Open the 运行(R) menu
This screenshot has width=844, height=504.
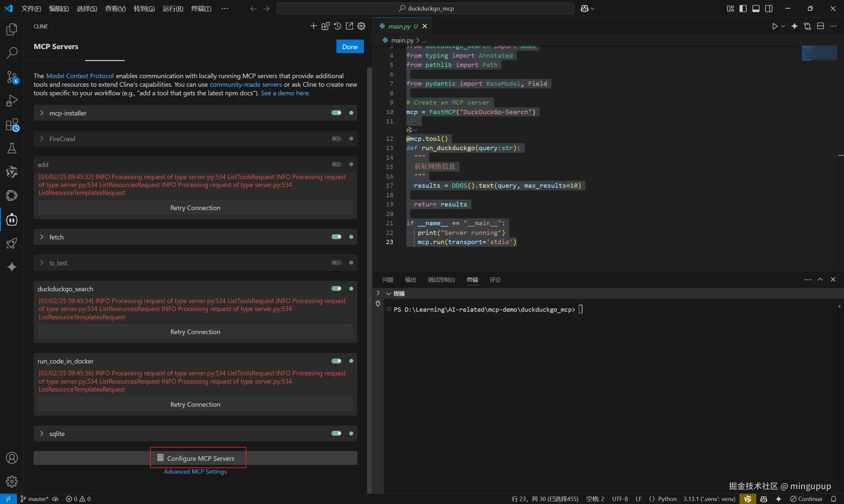point(173,9)
